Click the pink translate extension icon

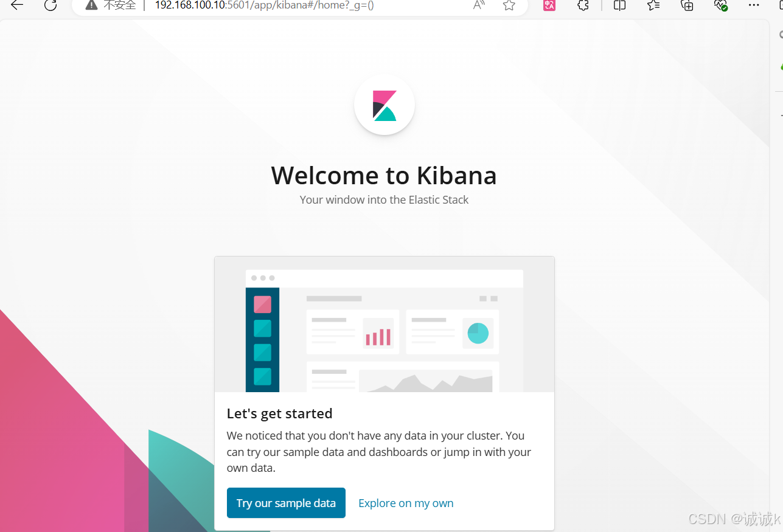pos(549,5)
